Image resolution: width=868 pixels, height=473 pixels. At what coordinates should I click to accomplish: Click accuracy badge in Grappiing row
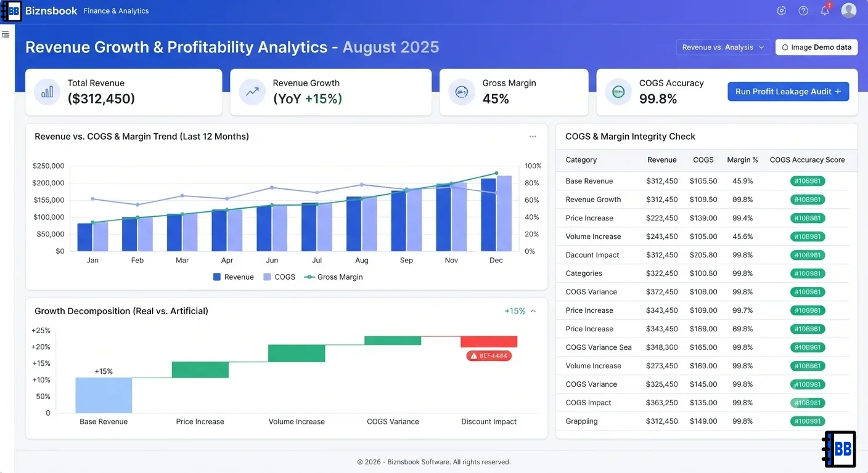point(808,421)
